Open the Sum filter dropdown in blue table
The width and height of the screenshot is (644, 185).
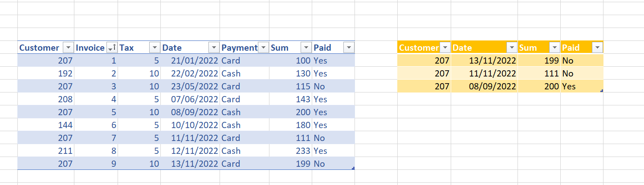tap(306, 48)
